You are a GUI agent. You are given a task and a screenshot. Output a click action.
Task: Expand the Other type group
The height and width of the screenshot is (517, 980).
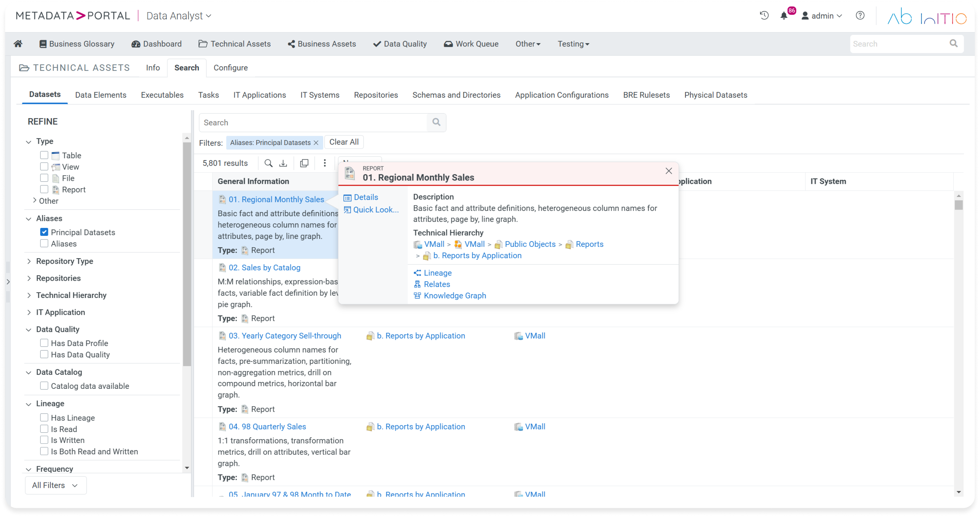[35, 200]
